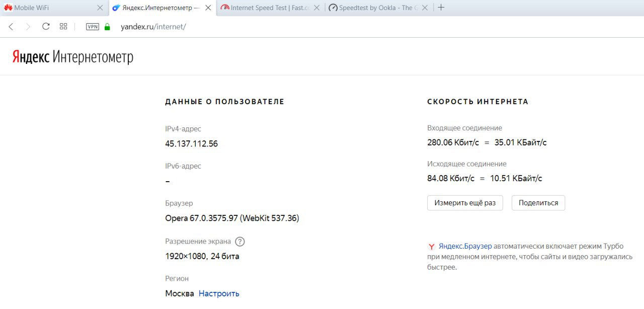Close the Яндекс.Интернетометр tab
Viewport: 644px width, 309px height.
208,8
